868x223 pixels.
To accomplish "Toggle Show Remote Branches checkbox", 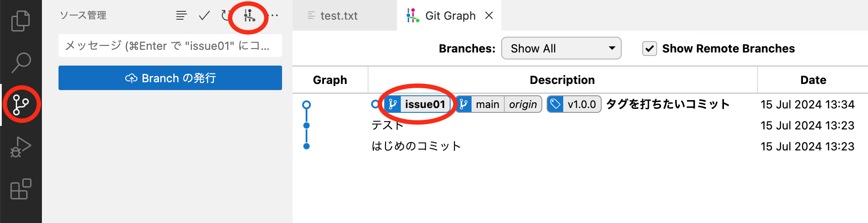I will [650, 49].
